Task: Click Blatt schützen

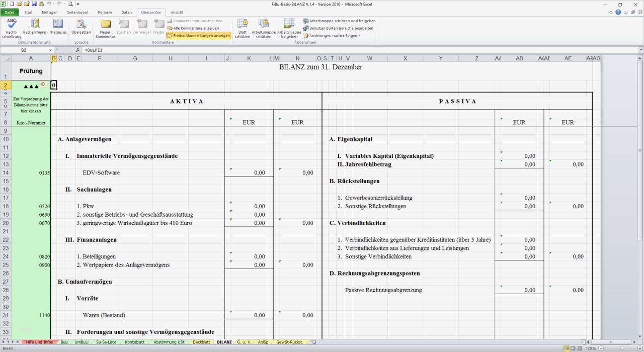Action: [x=243, y=28]
